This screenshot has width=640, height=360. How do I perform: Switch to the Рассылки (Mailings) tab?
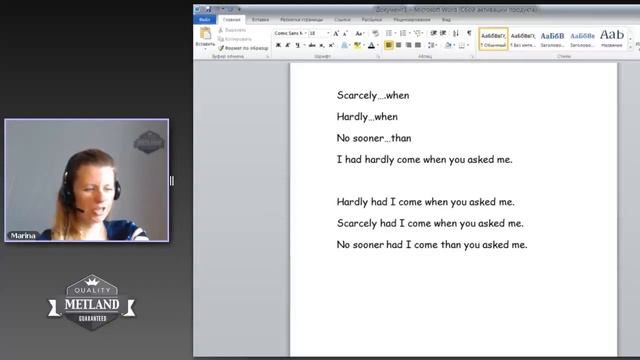click(x=371, y=20)
